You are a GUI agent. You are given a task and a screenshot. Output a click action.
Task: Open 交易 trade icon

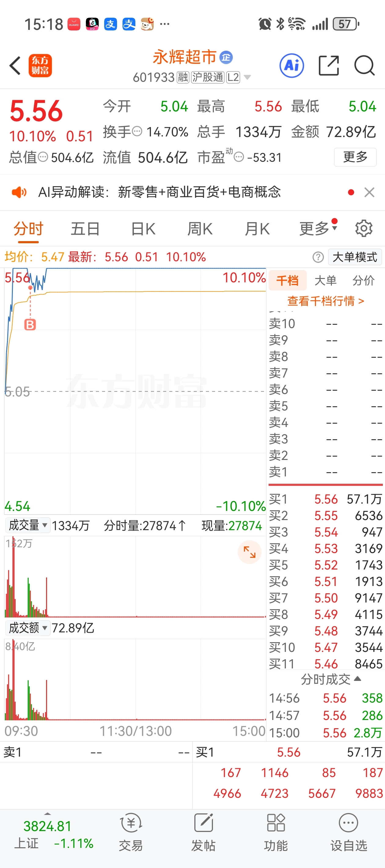(x=130, y=832)
